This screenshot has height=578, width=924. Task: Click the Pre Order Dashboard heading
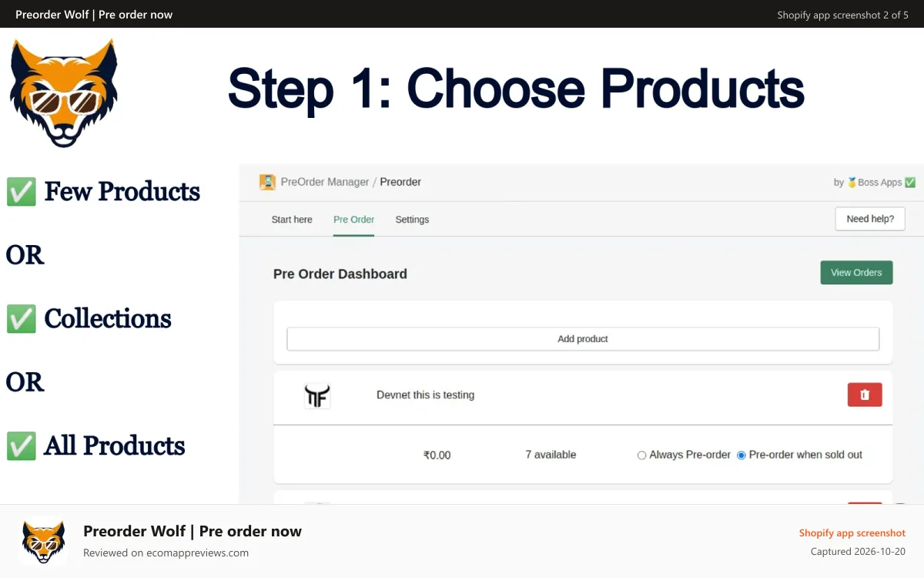tap(340, 274)
